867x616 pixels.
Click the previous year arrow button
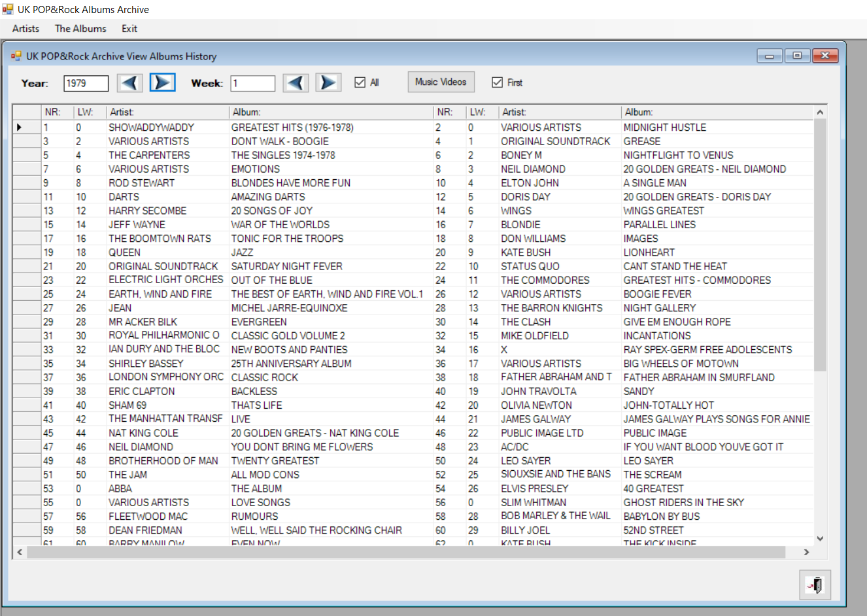click(130, 82)
